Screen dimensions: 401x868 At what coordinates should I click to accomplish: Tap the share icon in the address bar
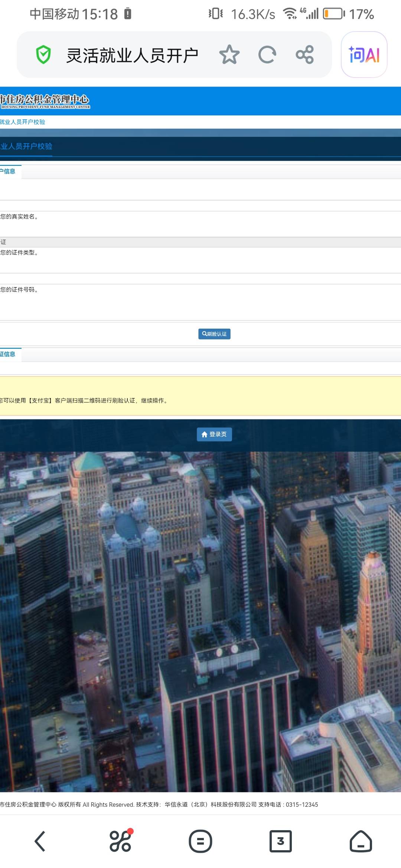click(305, 55)
